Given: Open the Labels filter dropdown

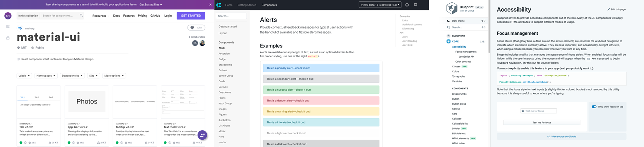Looking at the screenshot, I should tap(24, 76).
